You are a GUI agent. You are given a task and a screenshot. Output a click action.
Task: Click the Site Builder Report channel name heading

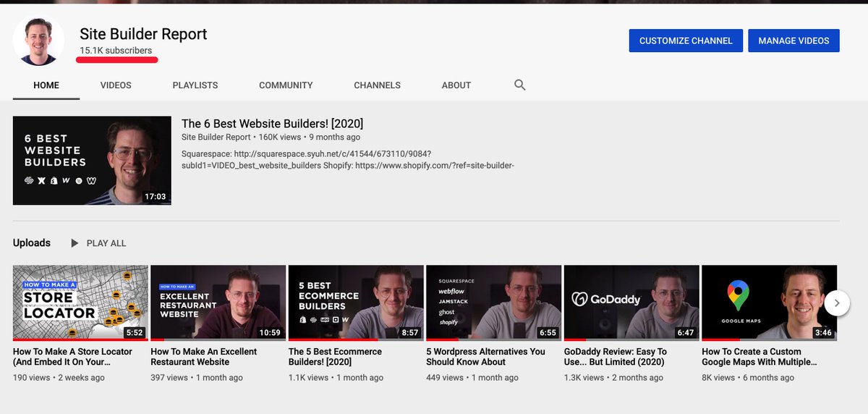143,34
